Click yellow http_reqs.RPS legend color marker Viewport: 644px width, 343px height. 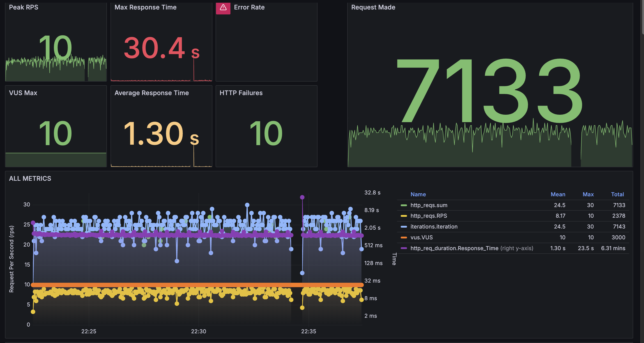(403, 216)
